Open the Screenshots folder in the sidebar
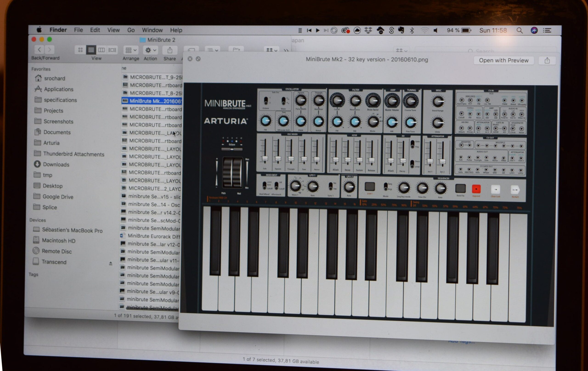Screen dimensions: 588x371 58,121
